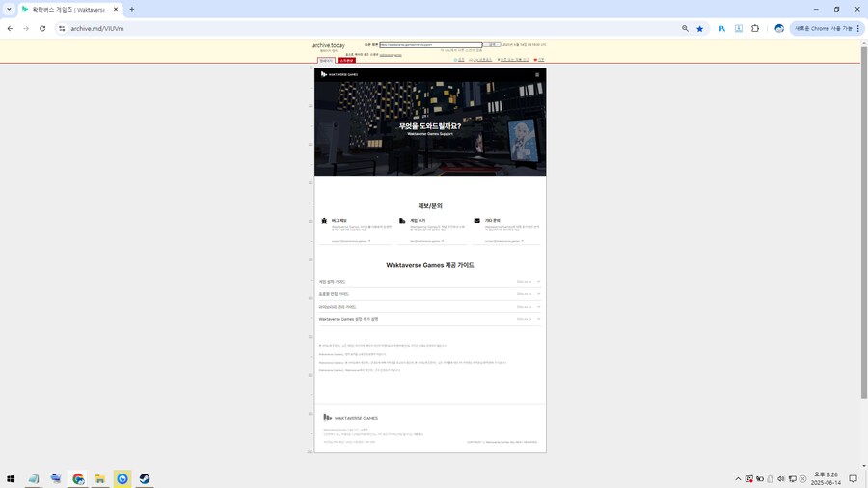868x488 pixels.
Task: Click the envelope other-inquiry icon
Action: pyautogui.click(x=476, y=220)
